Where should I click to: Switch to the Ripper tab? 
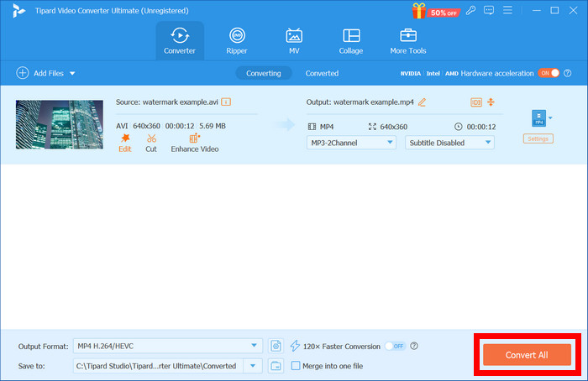pos(237,41)
